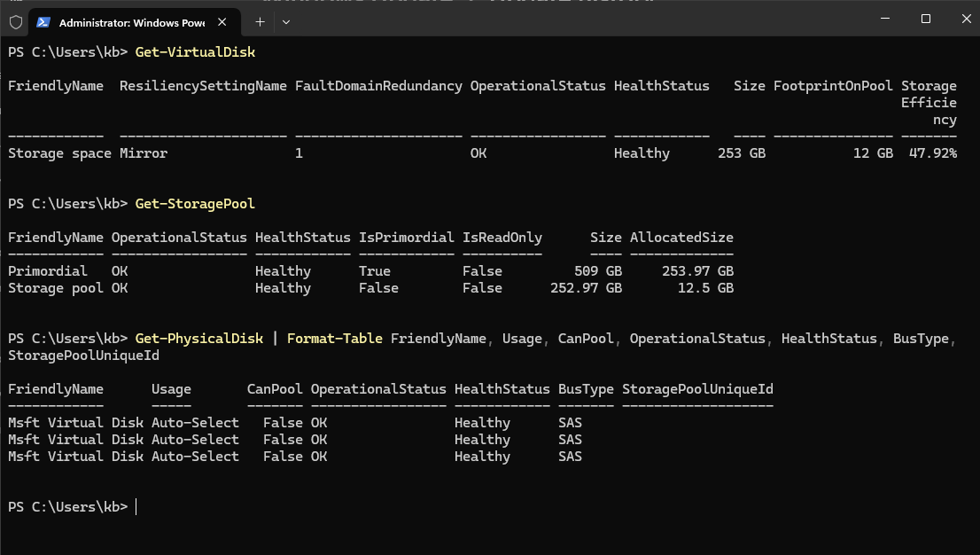The width and height of the screenshot is (980, 555).
Task: Click the Primordial pool row name
Action: [48, 271]
